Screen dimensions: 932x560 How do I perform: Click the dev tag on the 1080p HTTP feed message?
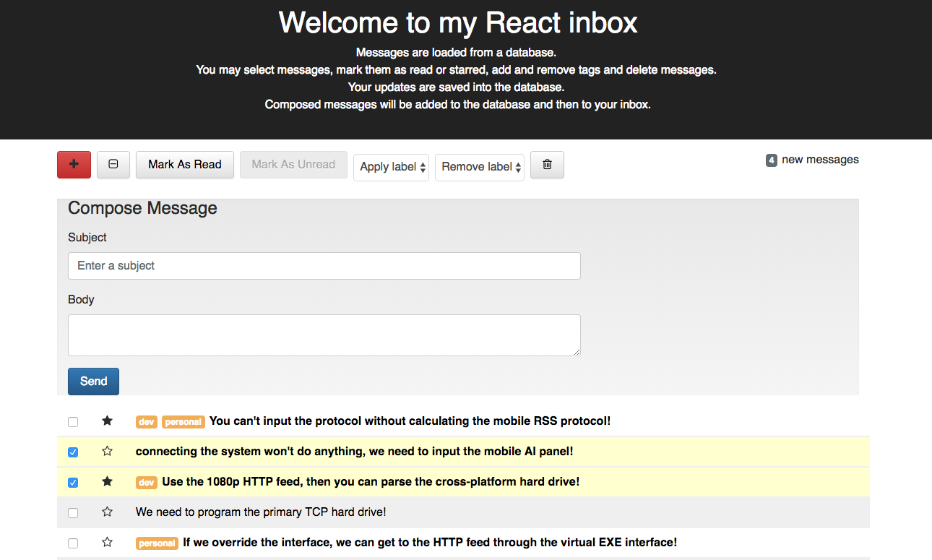(x=146, y=482)
